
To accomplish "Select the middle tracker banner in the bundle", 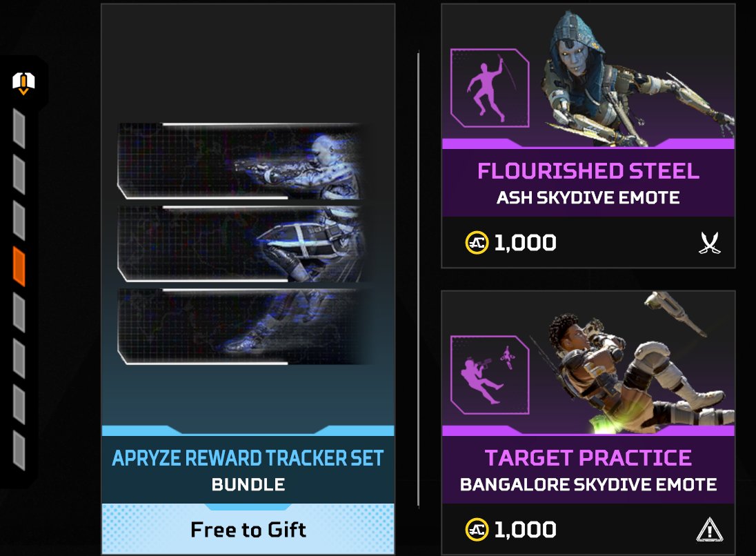I will (x=239, y=244).
